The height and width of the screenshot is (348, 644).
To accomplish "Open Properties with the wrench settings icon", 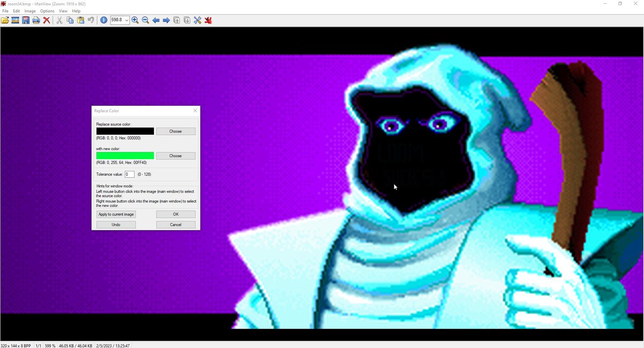I will pyautogui.click(x=197, y=20).
